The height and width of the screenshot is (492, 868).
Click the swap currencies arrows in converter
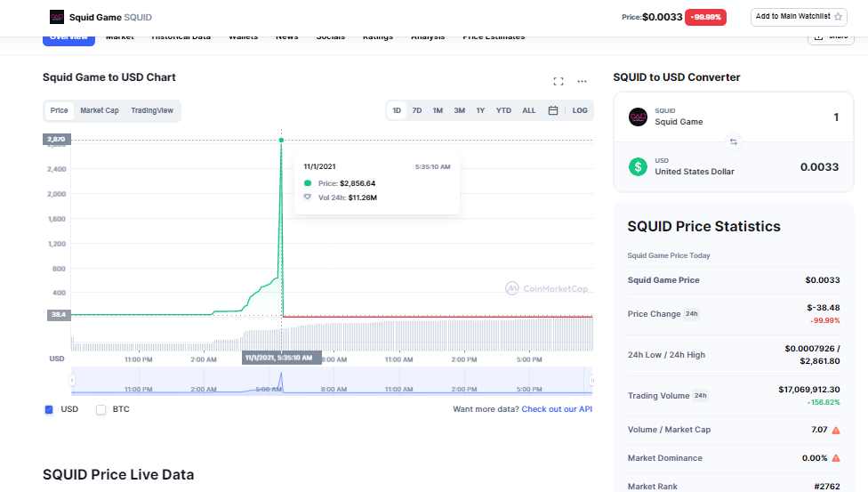point(734,141)
